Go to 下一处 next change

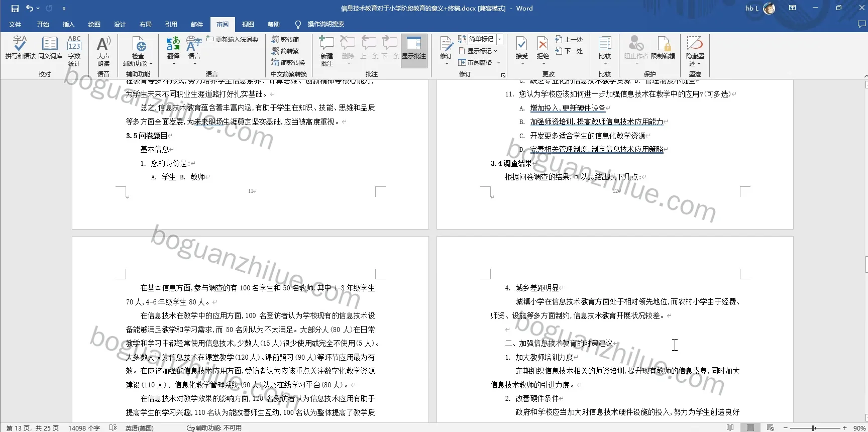569,51
